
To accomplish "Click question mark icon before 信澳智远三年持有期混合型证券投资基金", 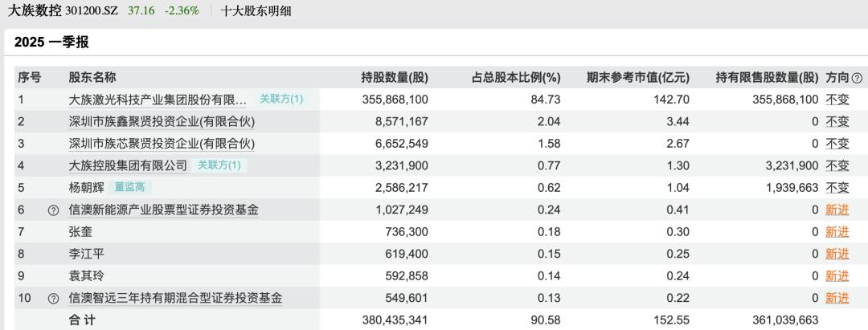I will pyautogui.click(x=54, y=299).
